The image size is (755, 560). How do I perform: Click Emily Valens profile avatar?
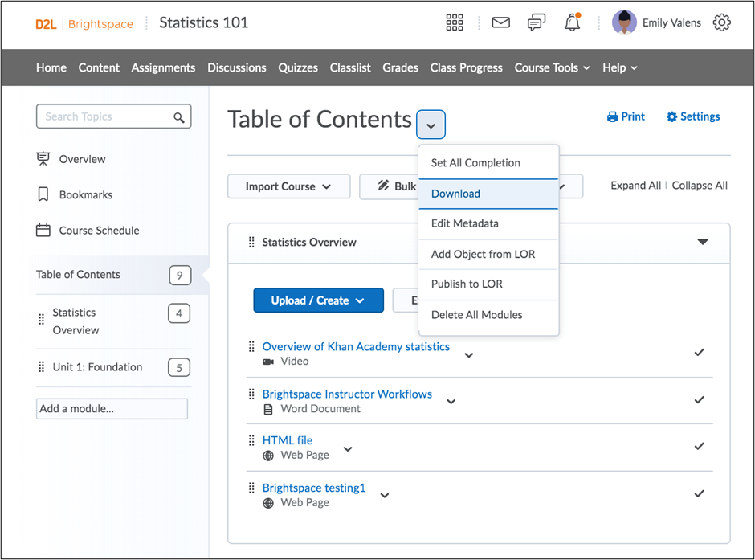point(624,22)
